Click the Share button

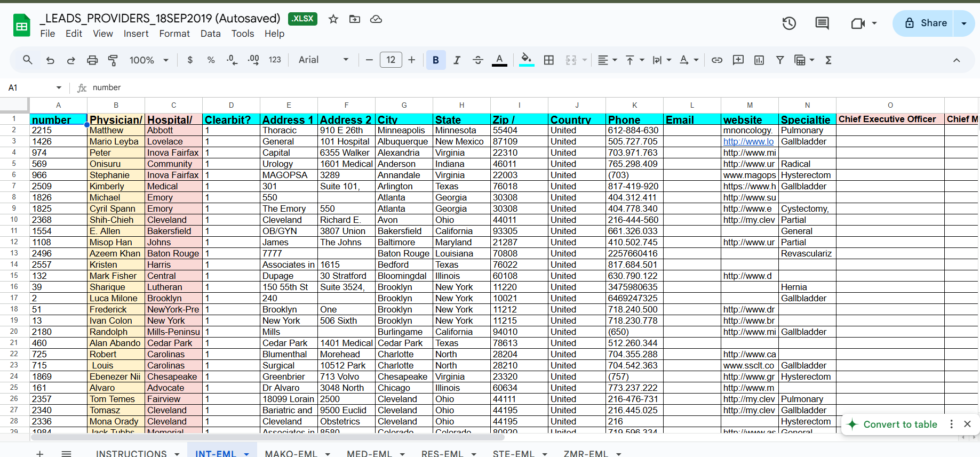pos(926,23)
